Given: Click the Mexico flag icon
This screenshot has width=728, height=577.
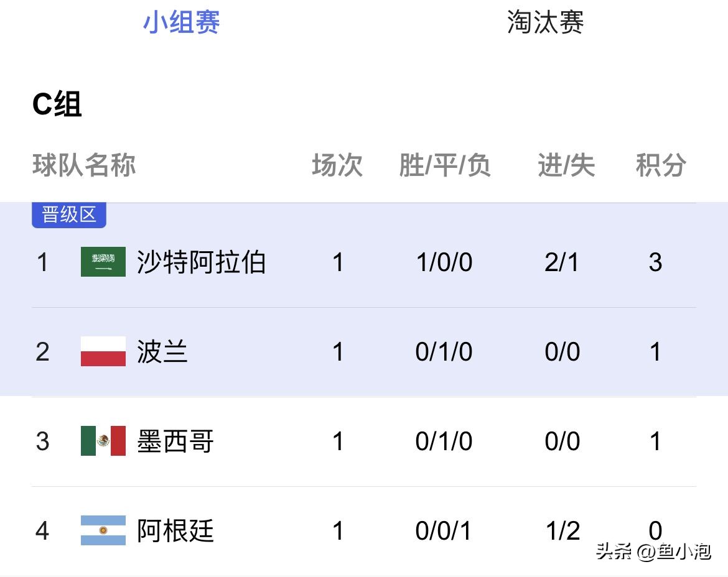Looking at the screenshot, I should [x=103, y=441].
